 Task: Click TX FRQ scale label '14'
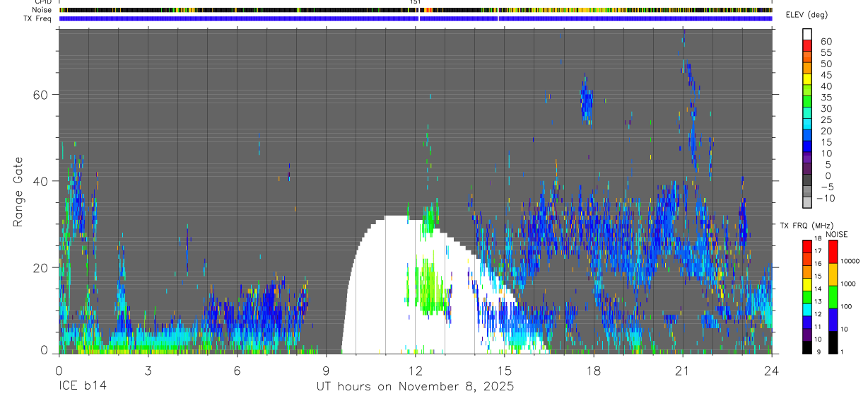tap(817, 289)
